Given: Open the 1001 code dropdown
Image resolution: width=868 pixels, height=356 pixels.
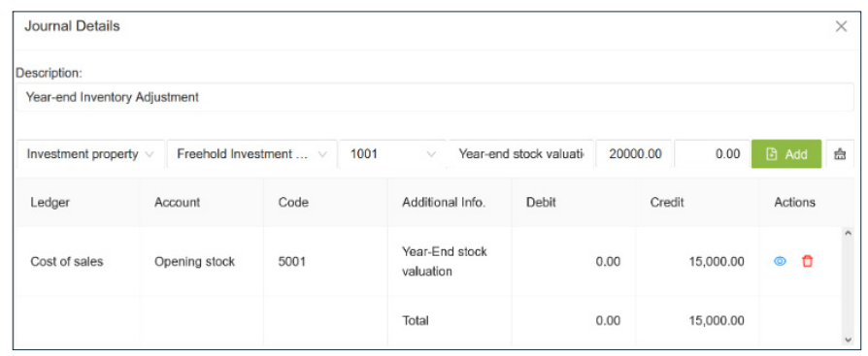Looking at the screenshot, I should (x=393, y=154).
